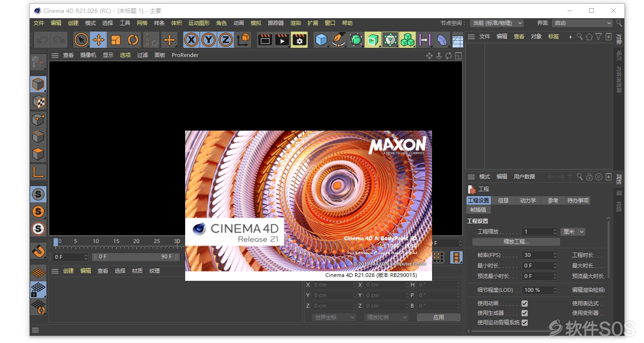Toggle the attribute manager lock icon
The image size is (644, 343).
pos(589,177)
